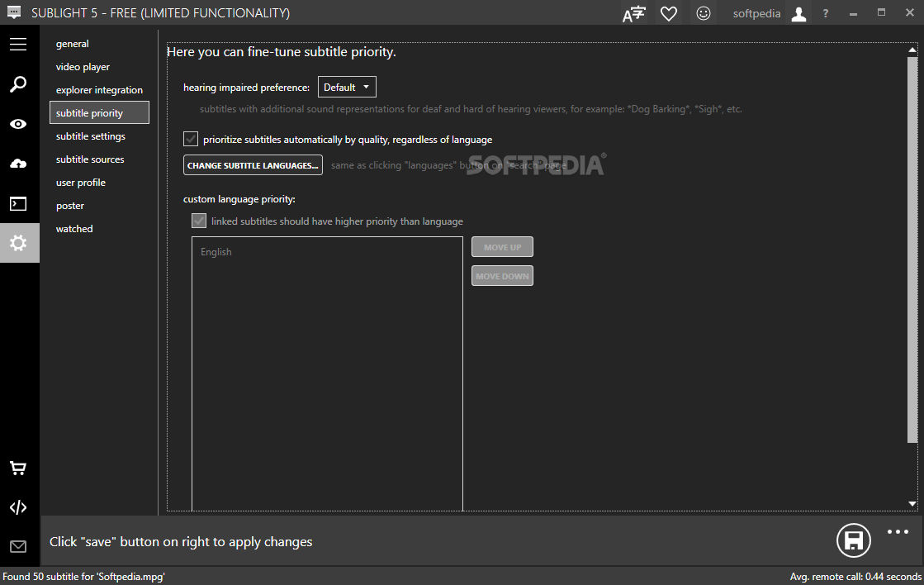This screenshot has width=924, height=585.
Task: Open the poster tab
Action: (70, 205)
